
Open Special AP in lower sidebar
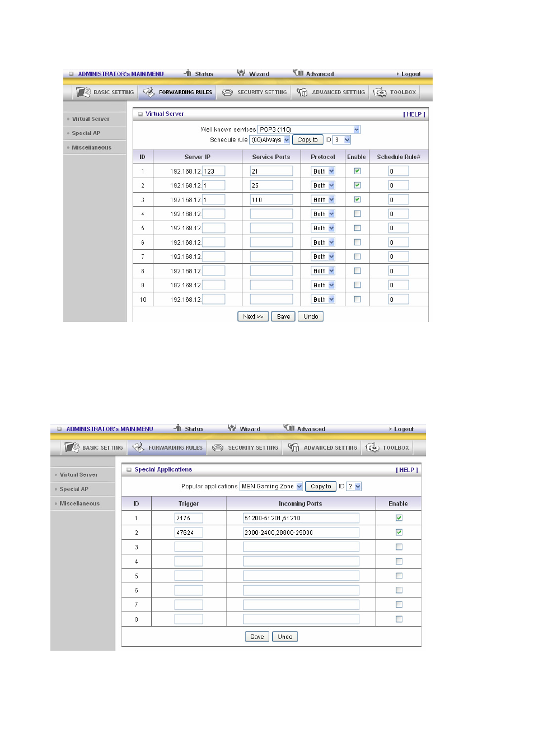[x=74, y=489]
